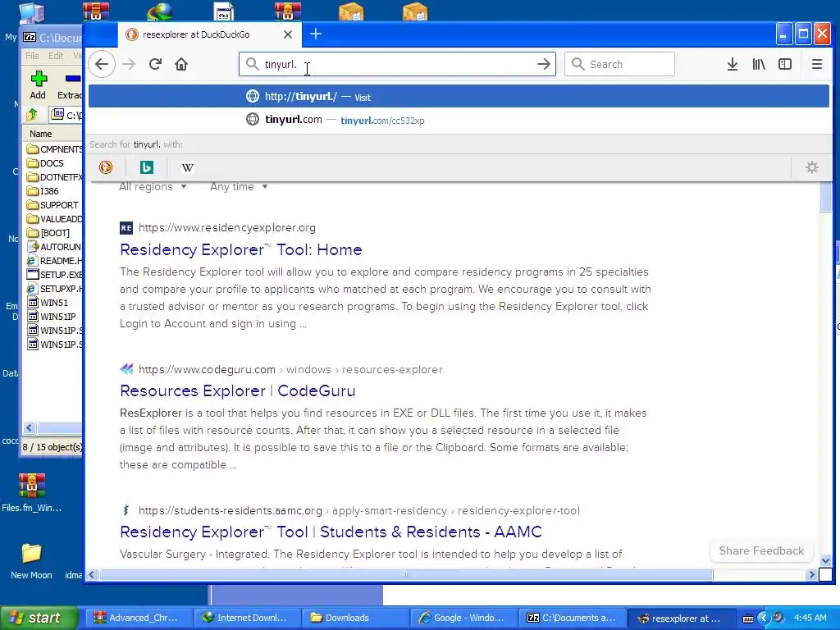Click browser horizontal scrollbar right arrow

(811, 575)
